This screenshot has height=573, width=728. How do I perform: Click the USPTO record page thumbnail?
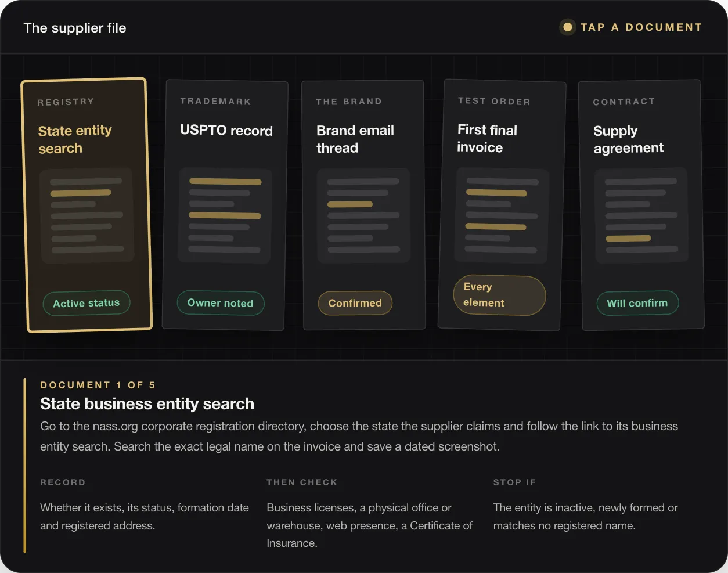tap(225, 215)
